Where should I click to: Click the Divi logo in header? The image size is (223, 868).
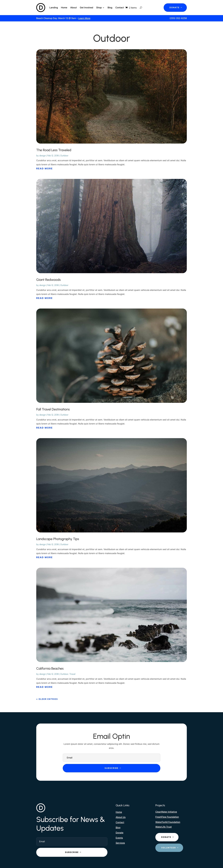(41, 7)
